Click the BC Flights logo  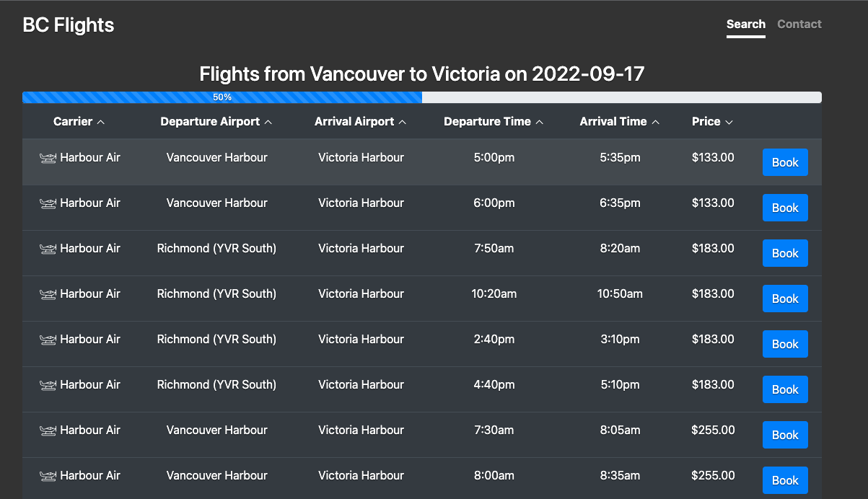68,24
